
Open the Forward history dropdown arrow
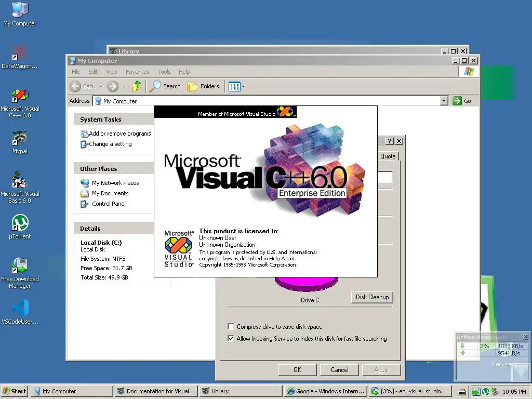(x=124, y=87)
